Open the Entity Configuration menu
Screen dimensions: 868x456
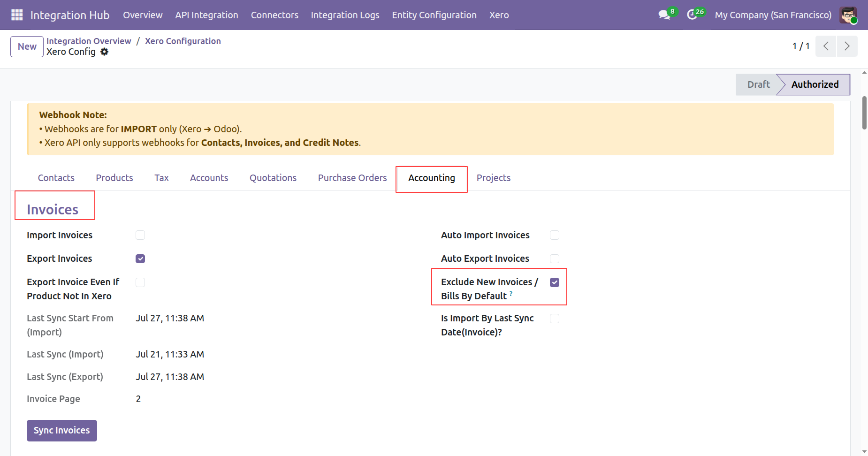(x=434, y=15)
